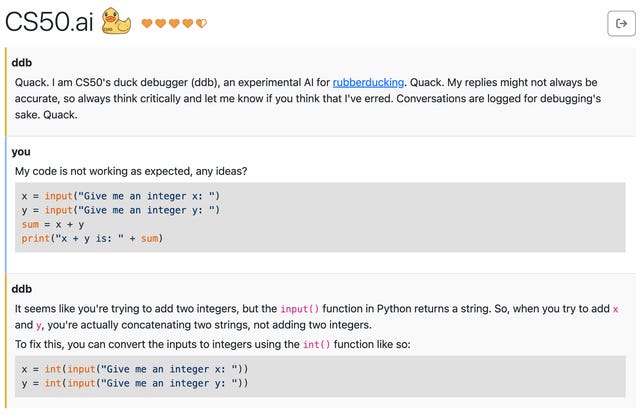The width and height of the screenshot is (640, 414).
Task: Click the half-filled last heart
Action: tap(202, 24)
